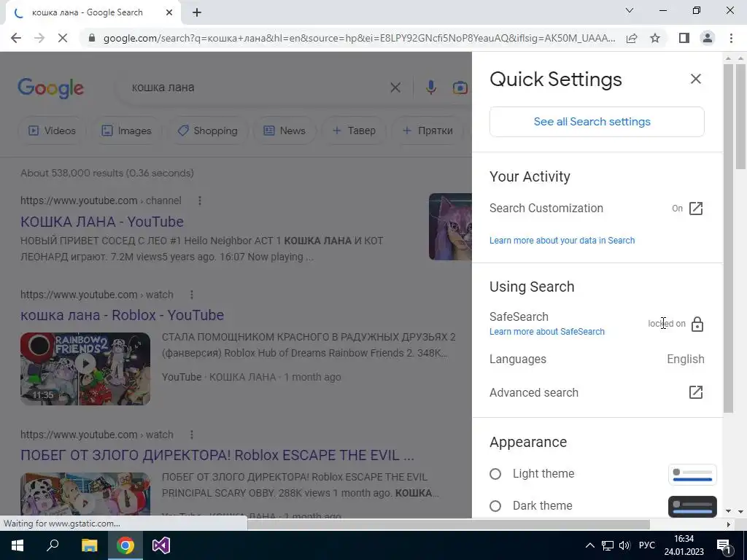Click the site lock icon in address bar
Image resolution: width=747 pixels, height=560 pixels.
tap(92, 38)
